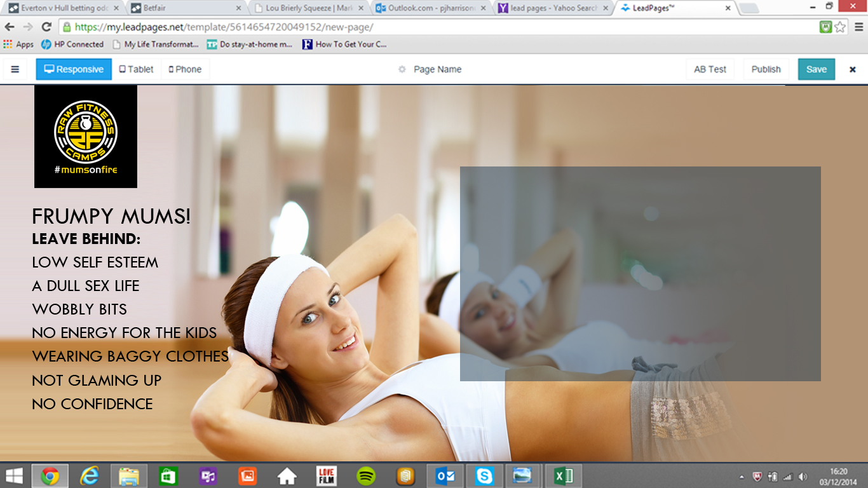This screenshot has width=868, height=488.
Task: Launch Internet Explorer from taskbar
Action: point(90,476)
